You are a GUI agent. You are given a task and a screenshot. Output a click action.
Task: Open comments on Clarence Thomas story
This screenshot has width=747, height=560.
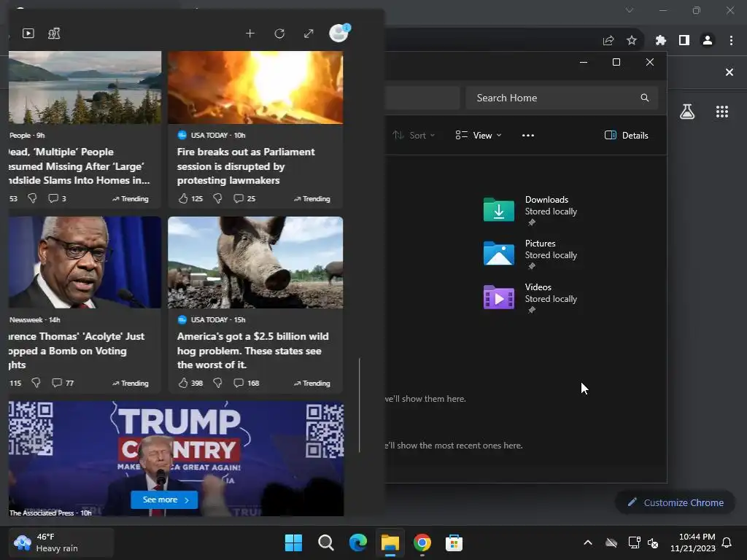(x=57, y=383)
